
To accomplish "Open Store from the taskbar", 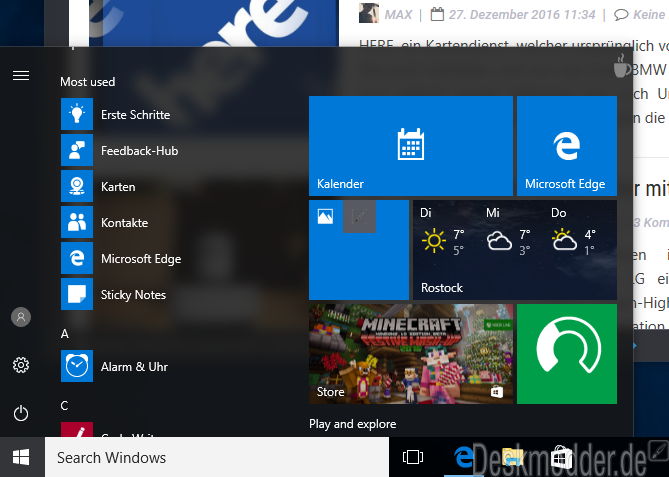I will 561,457.
